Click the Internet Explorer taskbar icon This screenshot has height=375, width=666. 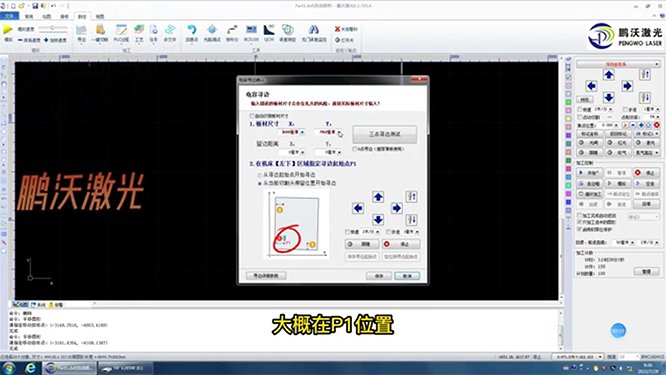(x=30, y=368)
